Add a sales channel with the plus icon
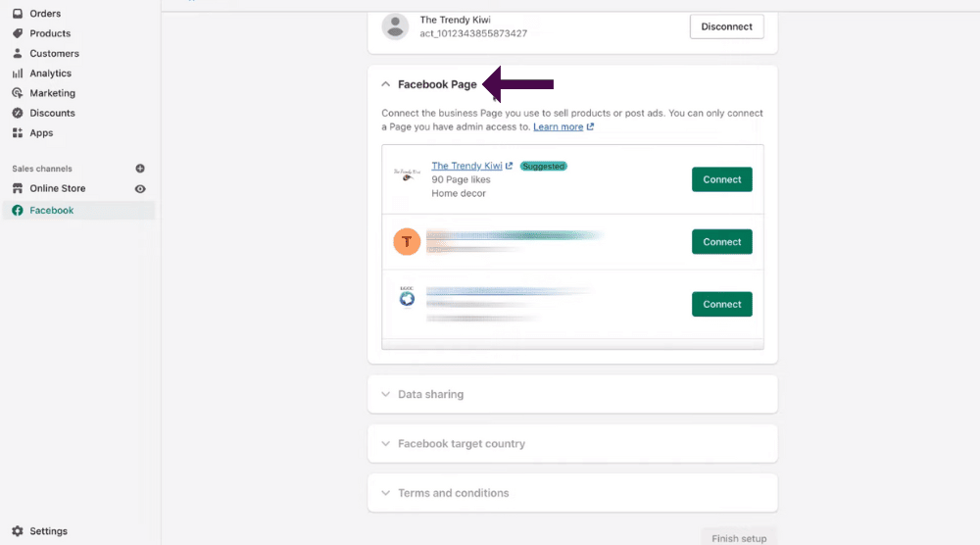Viewport: 980px width, 545px height. [140, 169]
